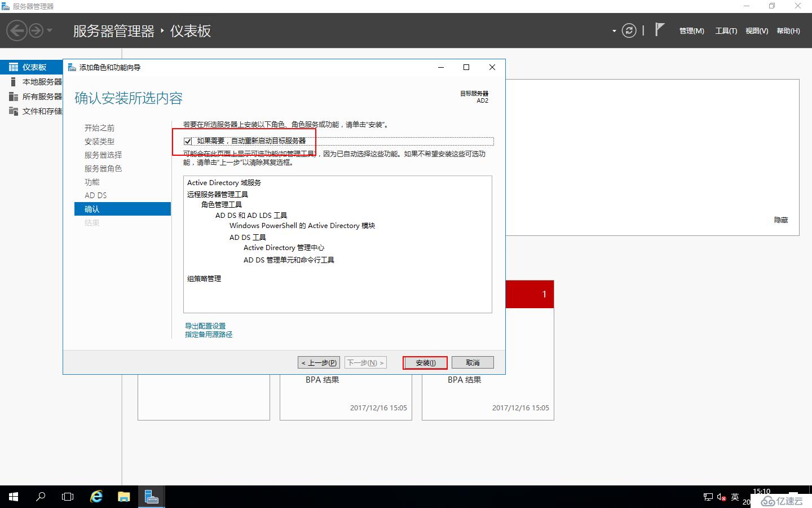Image resolution: width=812 pixels, height=508 pixels.
Task: Click the Server Manager title bar icon
Action: coord(6,6)
